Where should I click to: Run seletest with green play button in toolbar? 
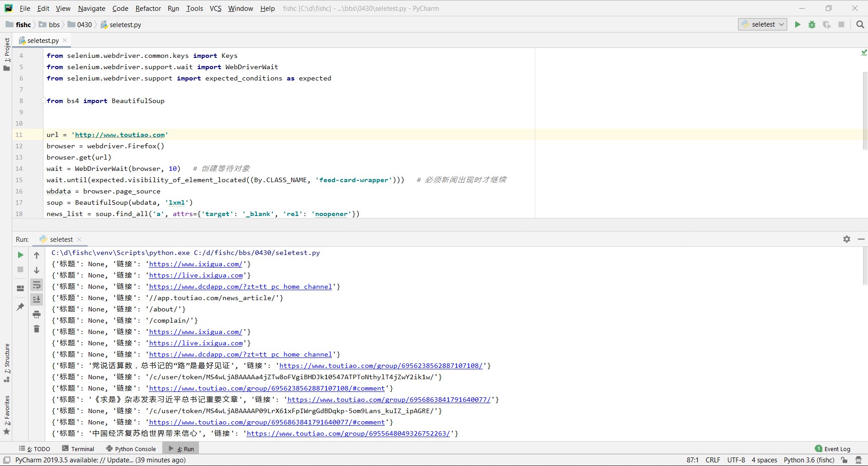(797, 24)
